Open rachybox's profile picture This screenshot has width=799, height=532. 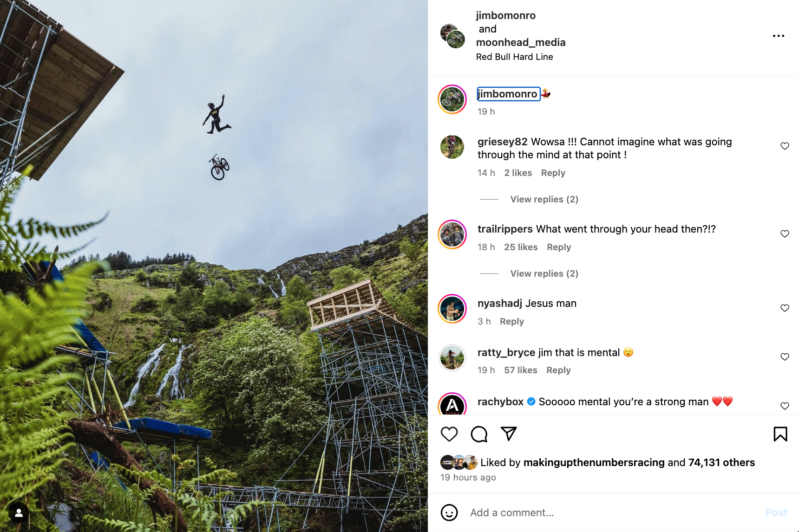[x=452, y=405]
